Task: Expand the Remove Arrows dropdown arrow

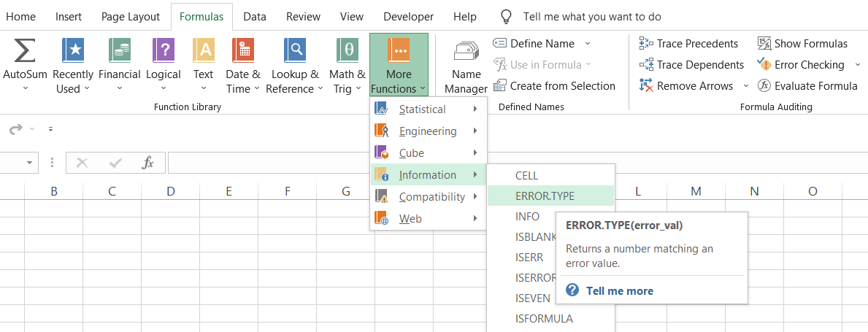Action: (745, 86)
